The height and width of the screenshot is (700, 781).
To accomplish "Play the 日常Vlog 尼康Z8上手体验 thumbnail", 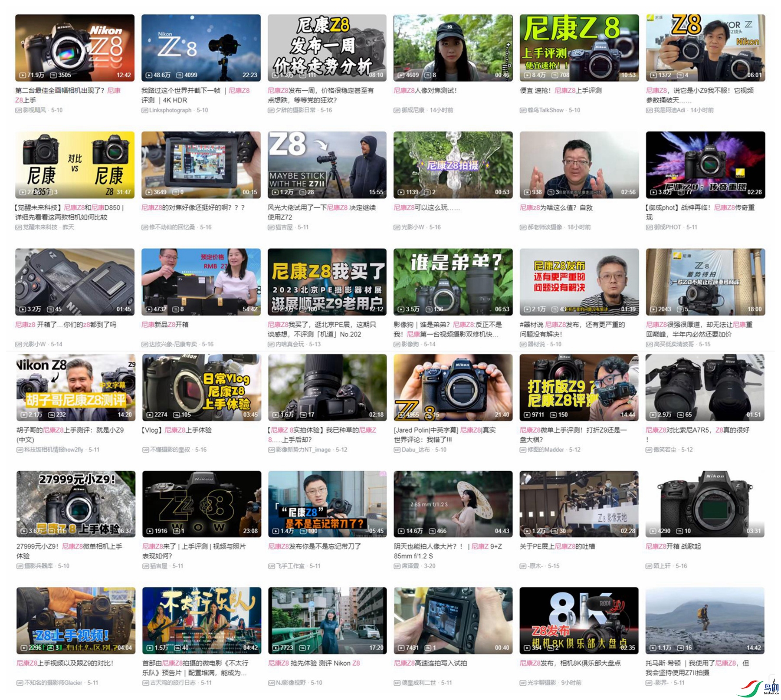I will coord(201,387).
